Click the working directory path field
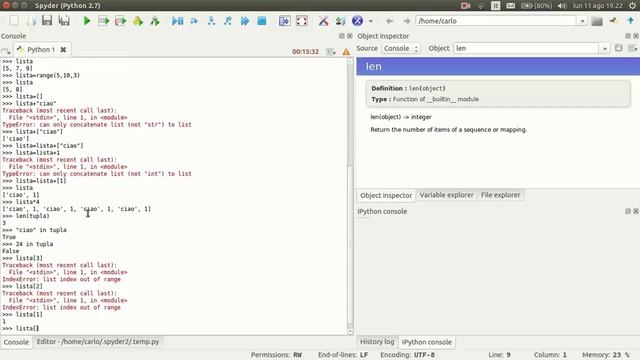Viewport: 640px width, 360px height. point(496,21)
